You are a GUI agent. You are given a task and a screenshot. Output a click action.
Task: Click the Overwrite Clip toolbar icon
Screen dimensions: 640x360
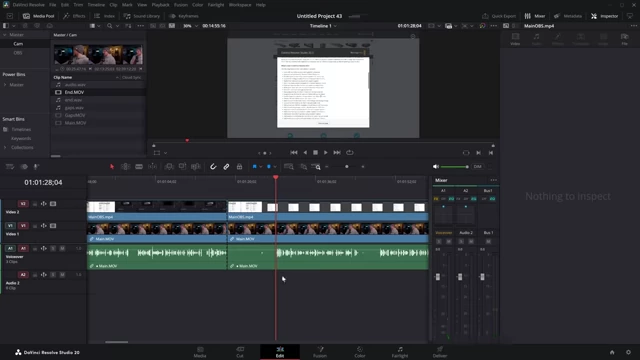(182, 167)
